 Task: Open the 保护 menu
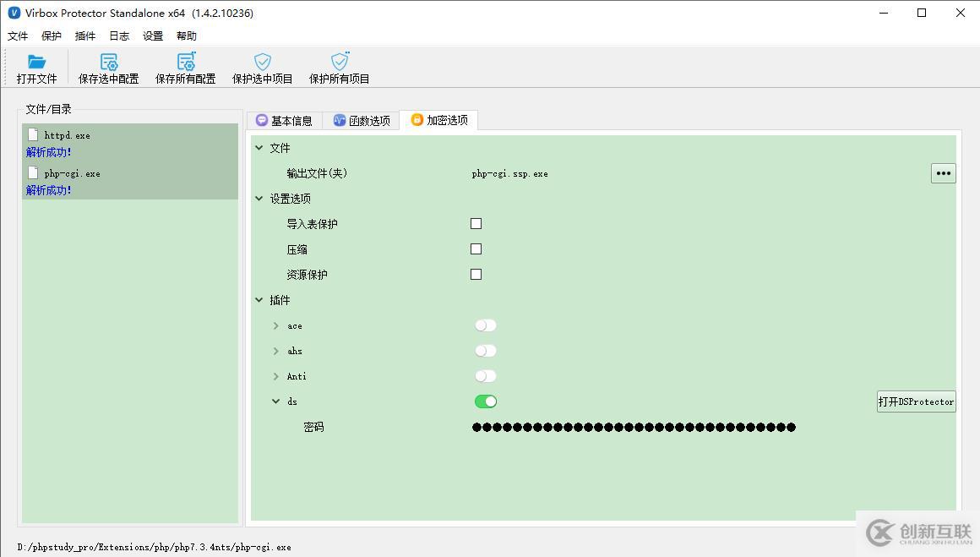[52, 35]
